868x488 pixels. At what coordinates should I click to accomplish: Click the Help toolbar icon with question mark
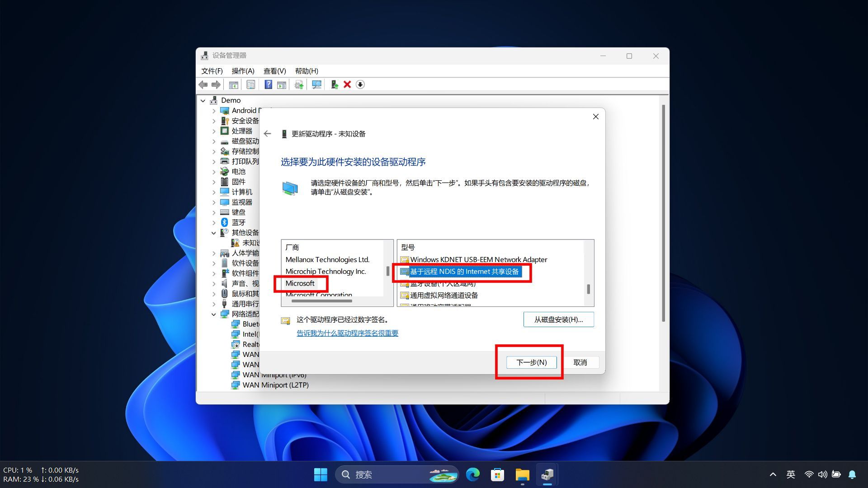268,84
